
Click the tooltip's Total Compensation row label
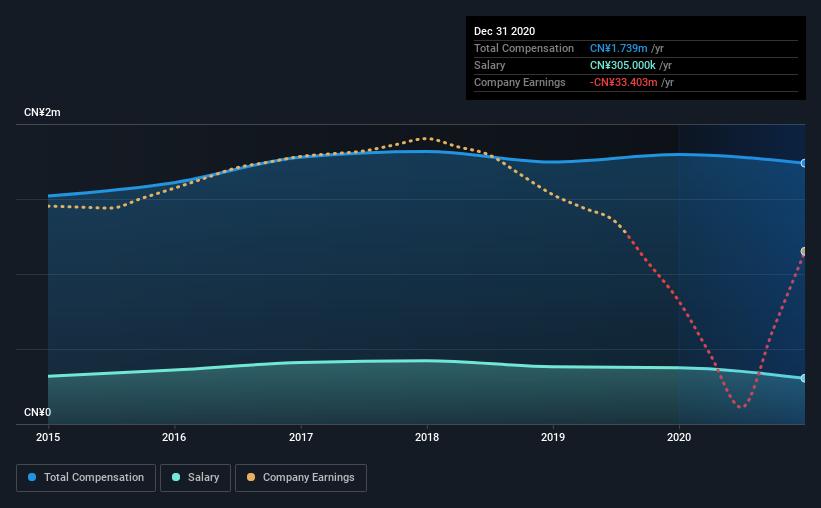[x=524, y=48]
